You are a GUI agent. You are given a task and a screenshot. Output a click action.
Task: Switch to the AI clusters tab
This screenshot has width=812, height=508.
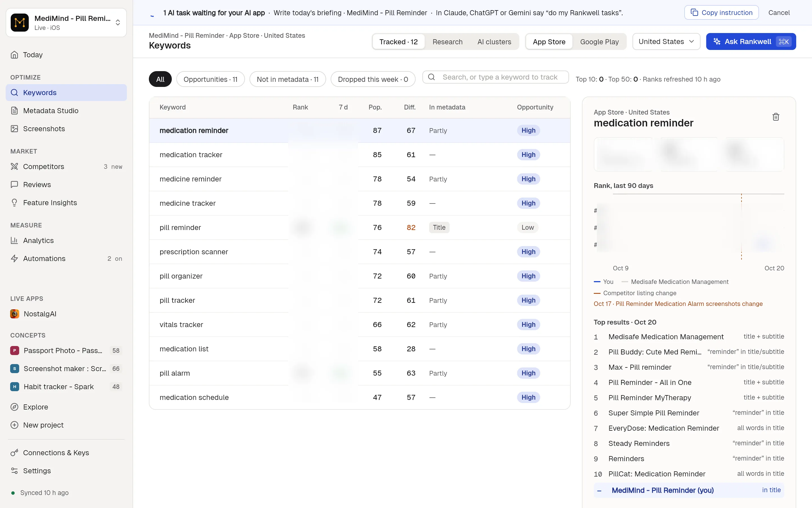coord(494,42)
